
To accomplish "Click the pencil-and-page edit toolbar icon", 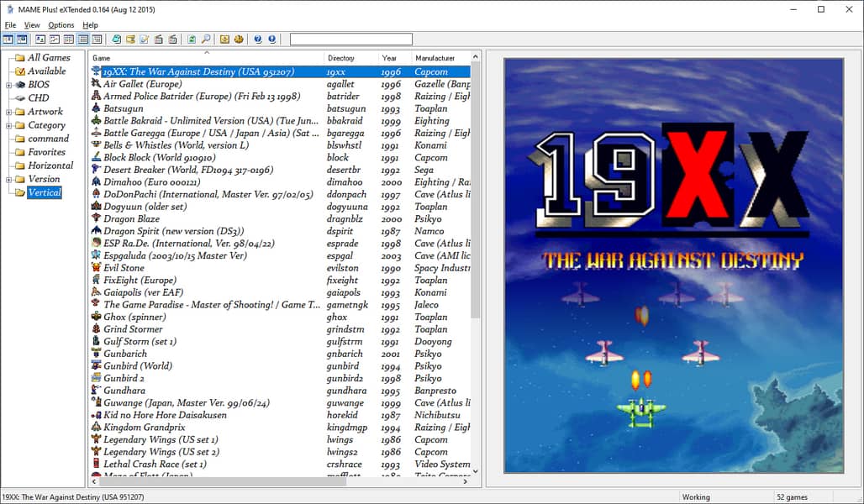I will [x=145, y=39].
